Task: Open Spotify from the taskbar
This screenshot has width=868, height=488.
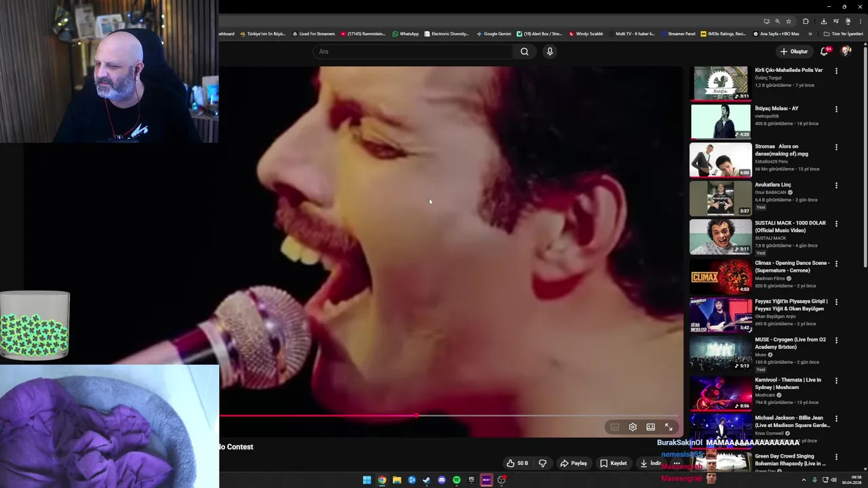Action: (x=456, y=480)
